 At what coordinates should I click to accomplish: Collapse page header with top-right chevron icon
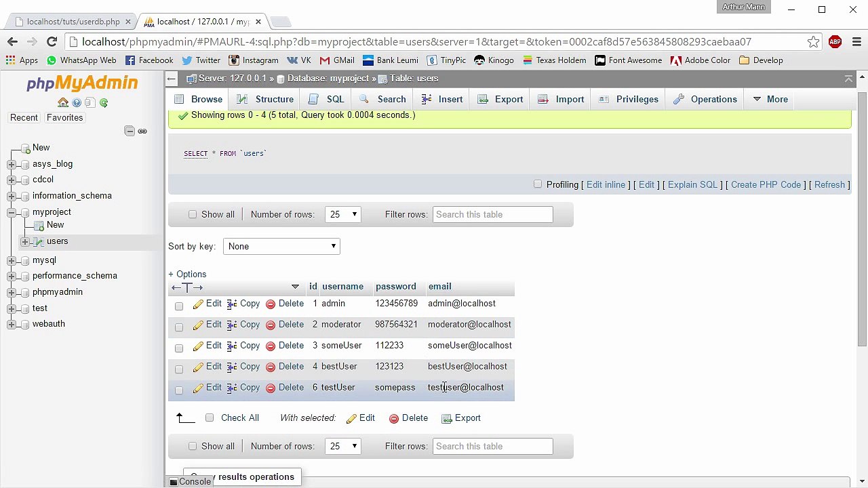848,79
